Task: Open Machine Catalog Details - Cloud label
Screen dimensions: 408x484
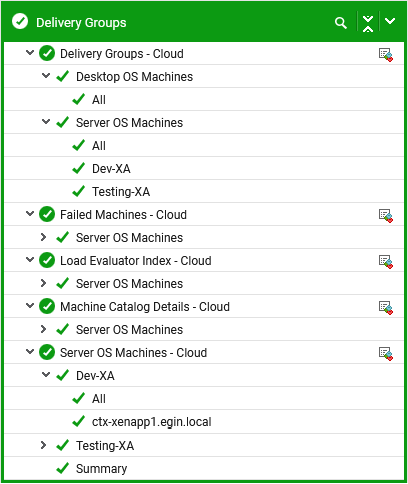Action: [x=145, y=307]
